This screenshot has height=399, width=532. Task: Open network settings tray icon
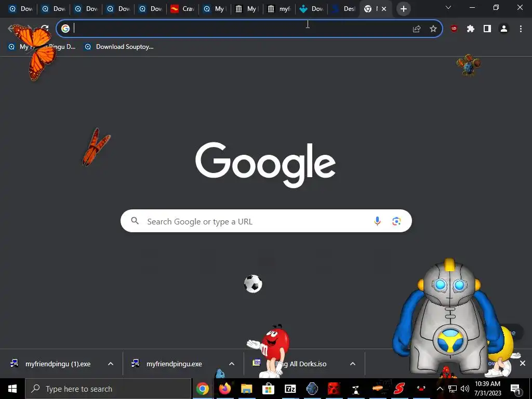(453, 389)
